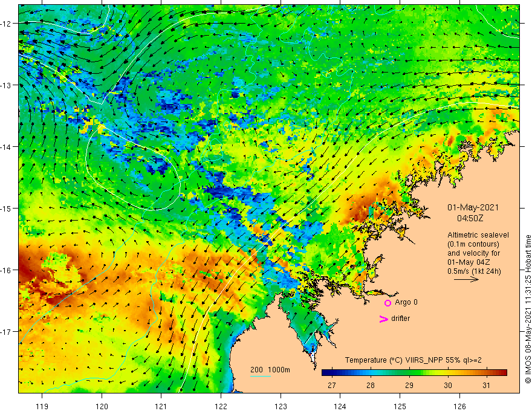This screenshot has width=532, height=411.
Task: Click the '0.5m/s (1kt 24h)' scale text
Action: [474, 271]
